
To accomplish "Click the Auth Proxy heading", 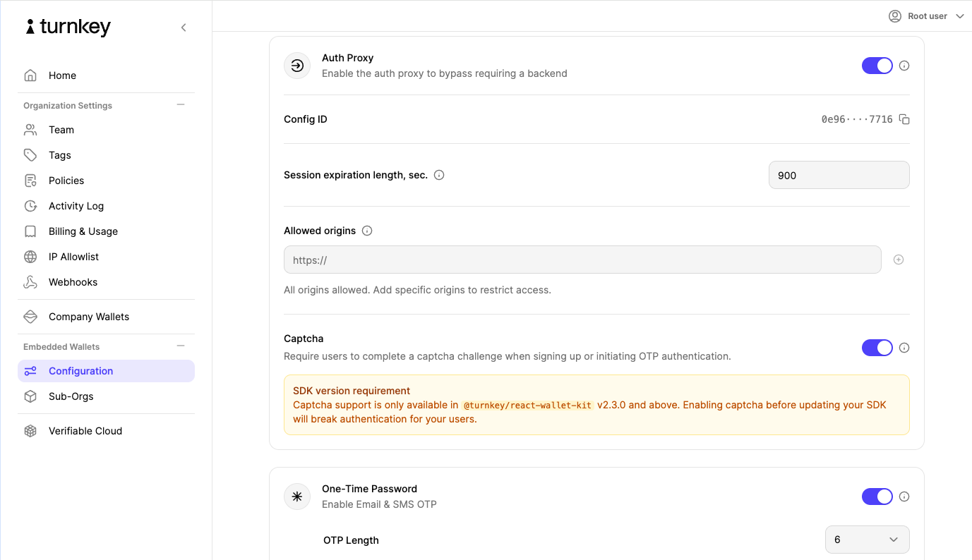I will click(x=347, y=58).
